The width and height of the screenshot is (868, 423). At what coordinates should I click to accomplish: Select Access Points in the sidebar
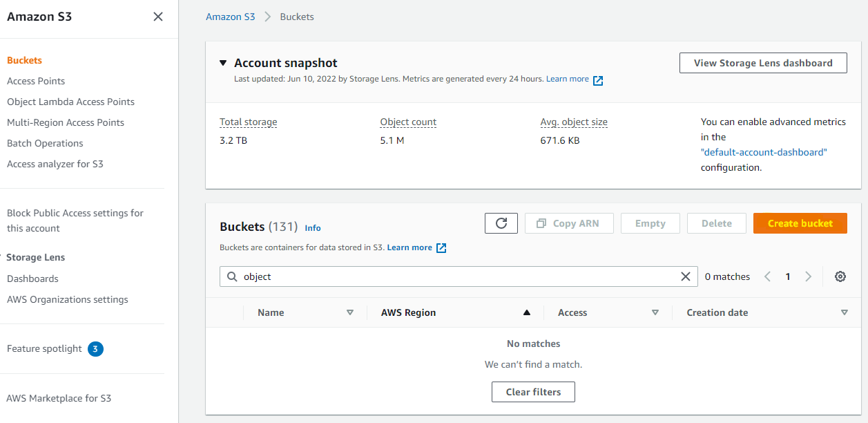click(35, 81)
